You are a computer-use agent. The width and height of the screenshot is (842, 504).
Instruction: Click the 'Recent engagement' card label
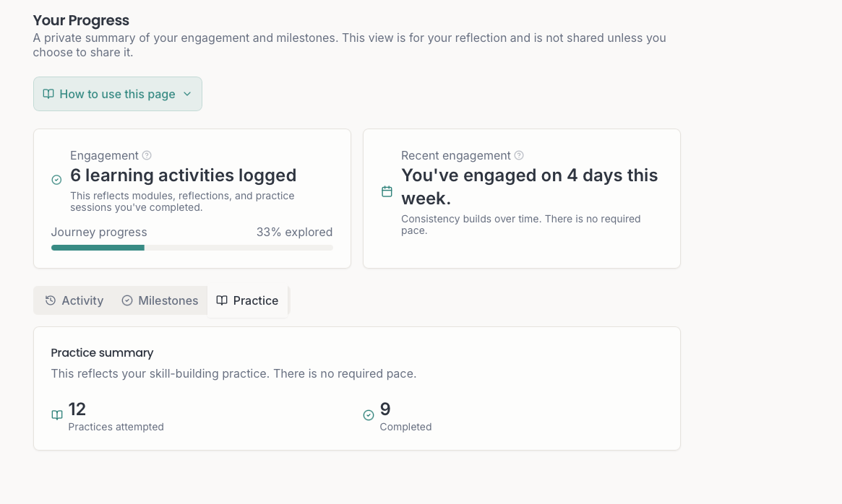[456, 156]
